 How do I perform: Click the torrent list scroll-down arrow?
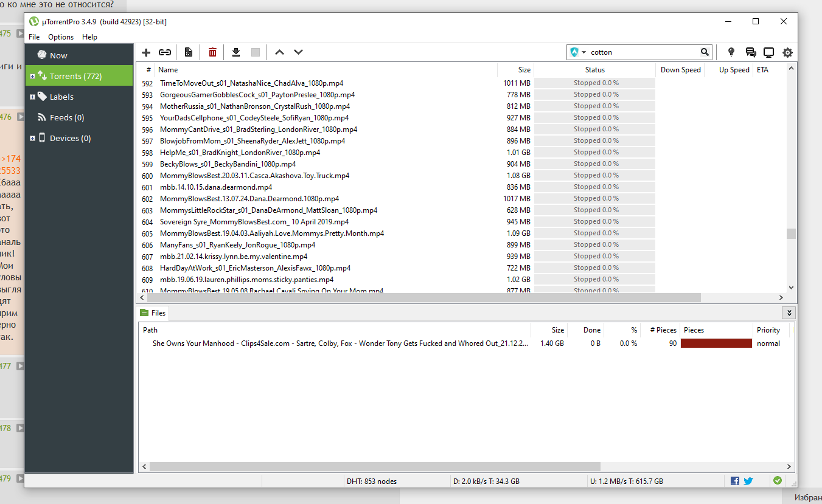[791, 288]
